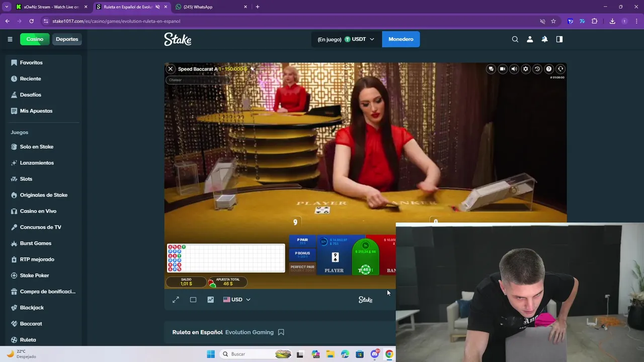Toggle the video camera icon
The image size is (644, 362).
tap(503, 69)
